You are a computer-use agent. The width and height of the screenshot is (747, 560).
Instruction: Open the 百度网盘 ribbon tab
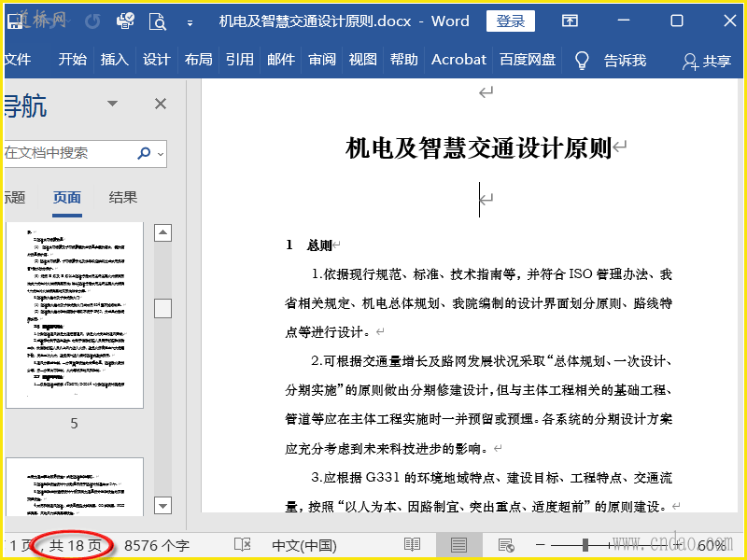[528, 60]
